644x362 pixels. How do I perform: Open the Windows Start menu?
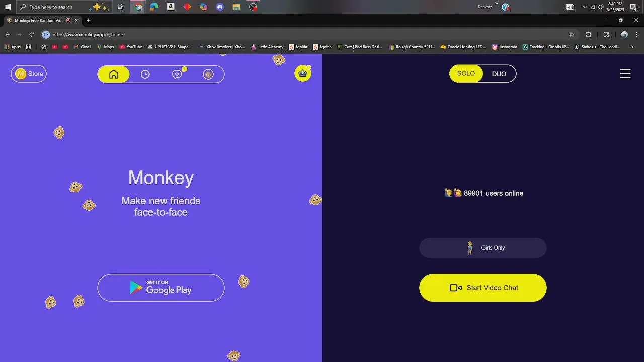click(8, 7)
